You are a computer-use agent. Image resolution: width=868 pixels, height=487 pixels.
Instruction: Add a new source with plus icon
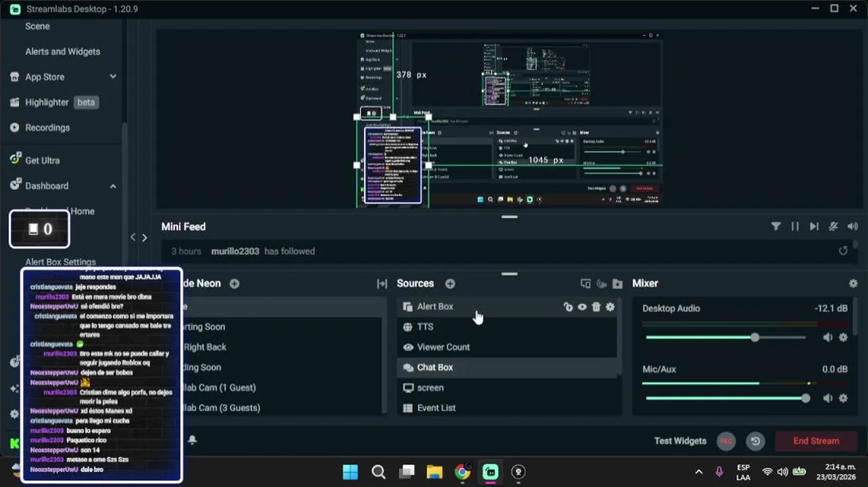450,283
